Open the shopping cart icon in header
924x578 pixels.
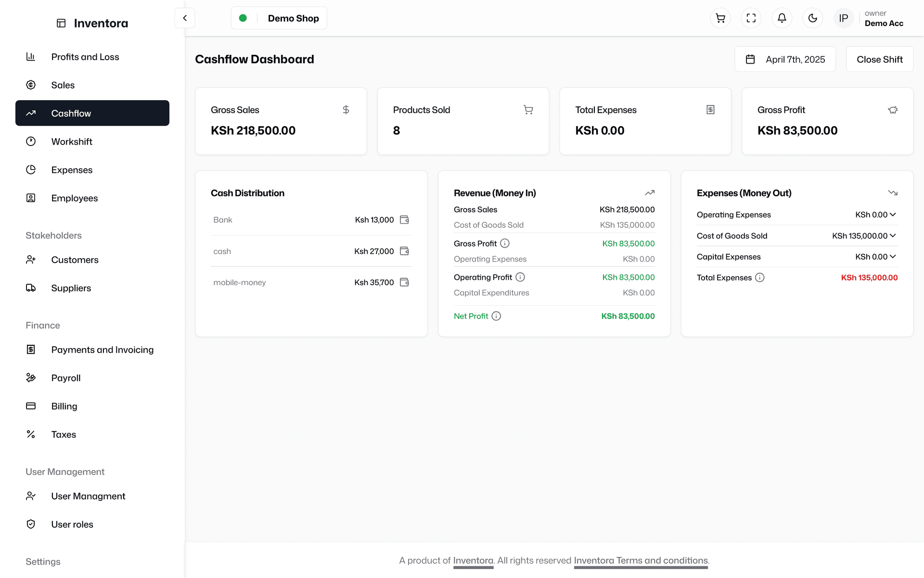(720, 18)
